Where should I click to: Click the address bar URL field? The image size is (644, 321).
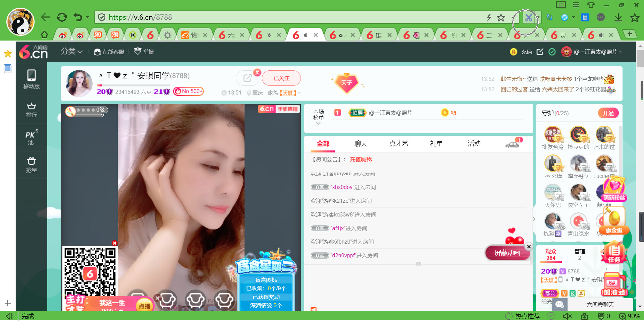point(290,17)
